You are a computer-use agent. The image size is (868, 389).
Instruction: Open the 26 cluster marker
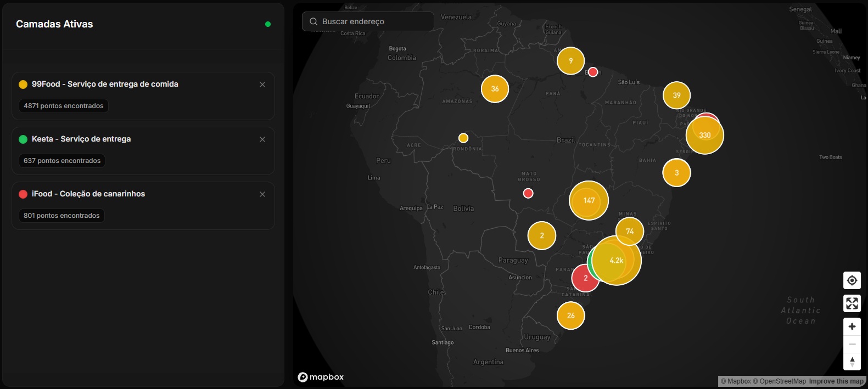571,315
